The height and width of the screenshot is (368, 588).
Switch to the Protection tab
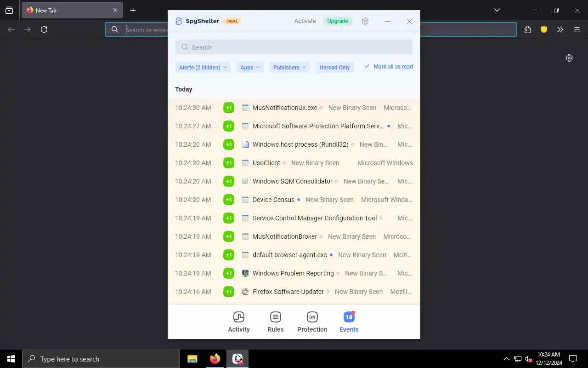pyautogui.click(x=312, y=322)
